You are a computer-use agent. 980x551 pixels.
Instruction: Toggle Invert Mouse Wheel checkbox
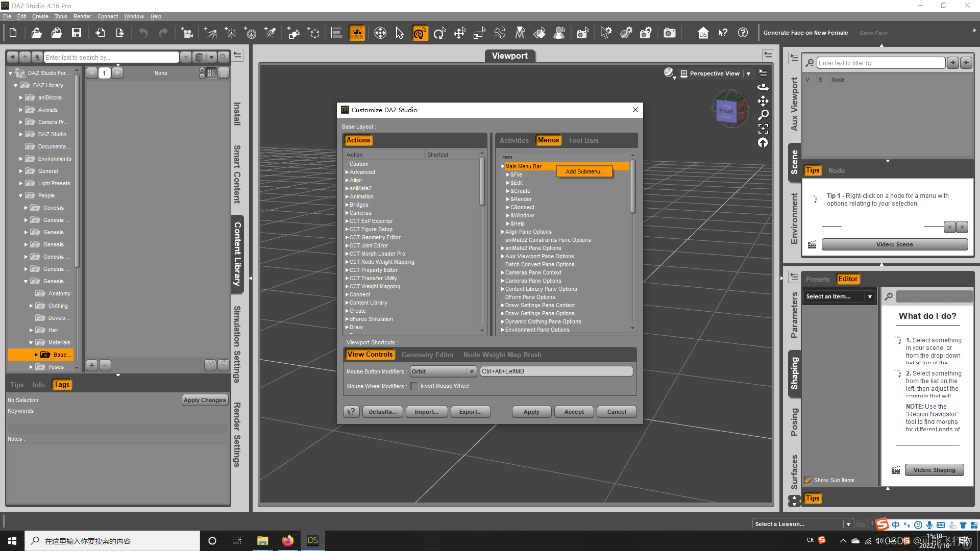tap(414, 386)
